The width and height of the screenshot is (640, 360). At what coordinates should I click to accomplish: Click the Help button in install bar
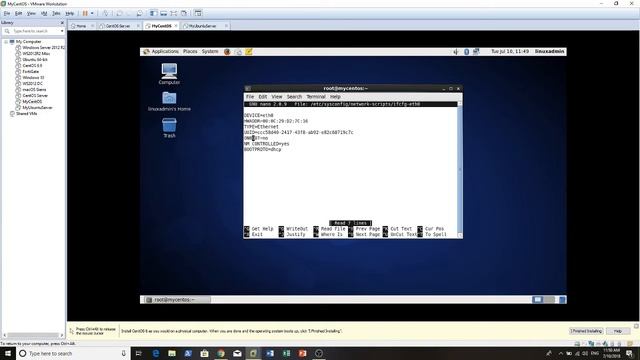pyautogui.click(x=618, y=331)
